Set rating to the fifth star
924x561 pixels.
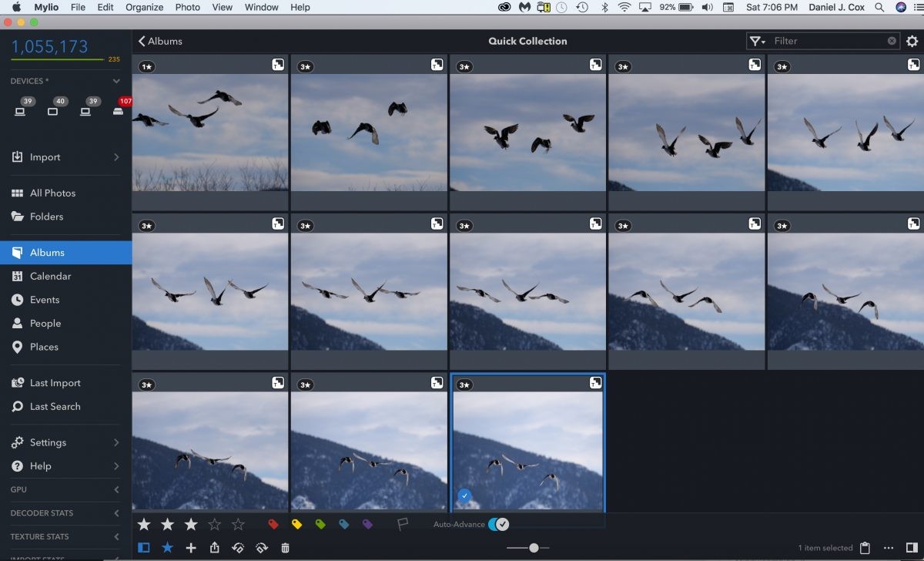pyautogui.click(x=239, y=525)
